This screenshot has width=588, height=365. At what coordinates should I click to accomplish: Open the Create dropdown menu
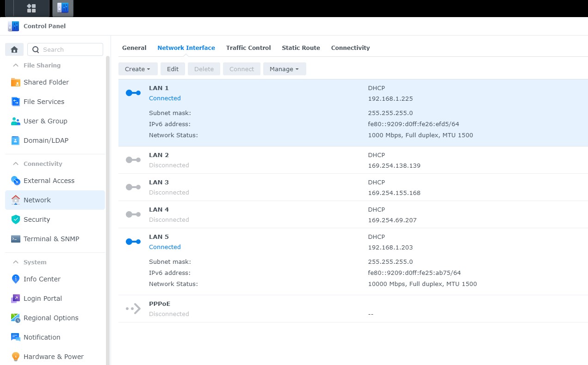click(x=137, y=69)
